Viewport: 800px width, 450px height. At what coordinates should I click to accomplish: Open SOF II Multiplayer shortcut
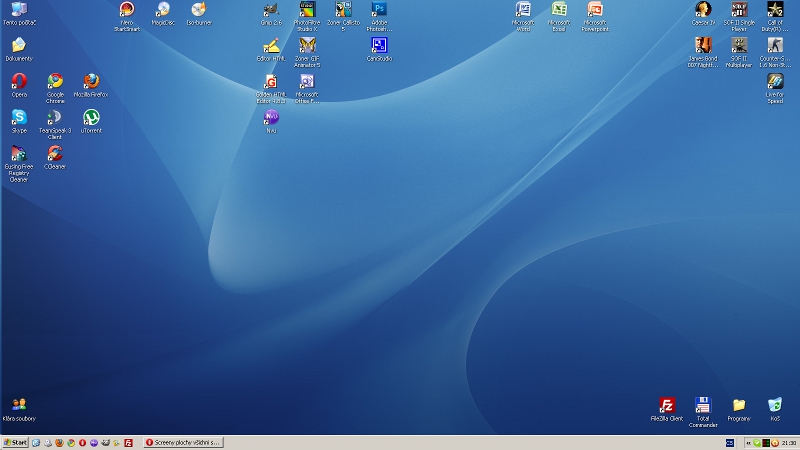pos(739,53)
